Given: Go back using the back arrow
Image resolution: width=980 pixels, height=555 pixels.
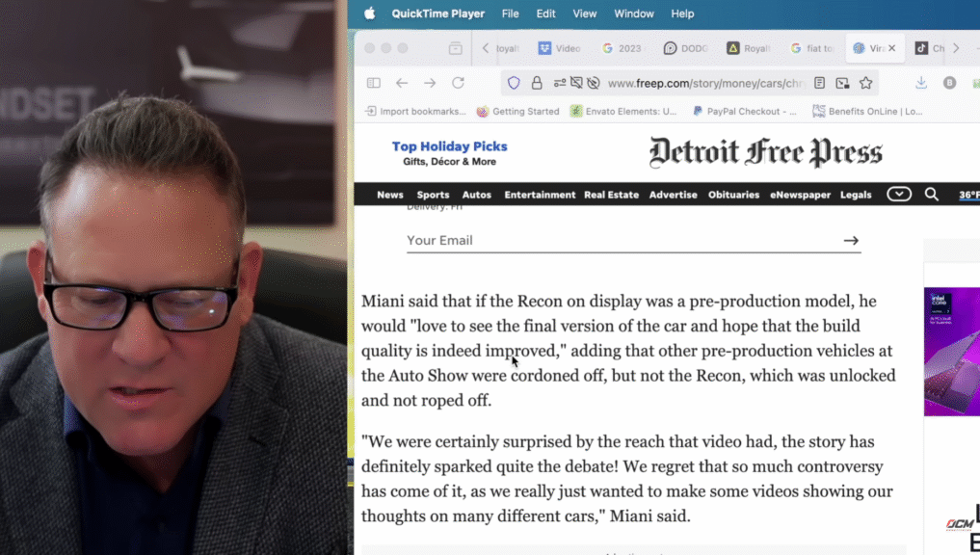Looking at the screenshot, I should (x=402, y=84).
